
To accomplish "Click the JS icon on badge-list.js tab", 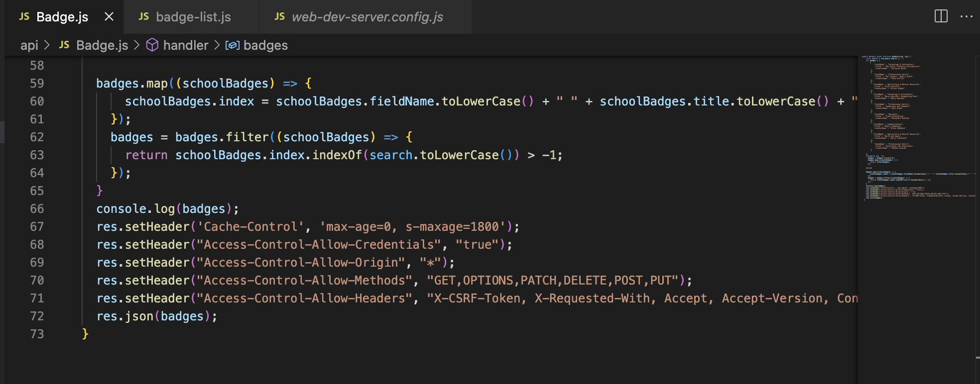I will [143, 17].
